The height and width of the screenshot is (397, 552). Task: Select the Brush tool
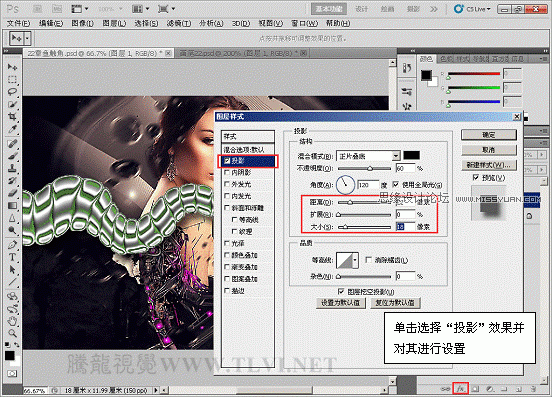click(12, 156)
